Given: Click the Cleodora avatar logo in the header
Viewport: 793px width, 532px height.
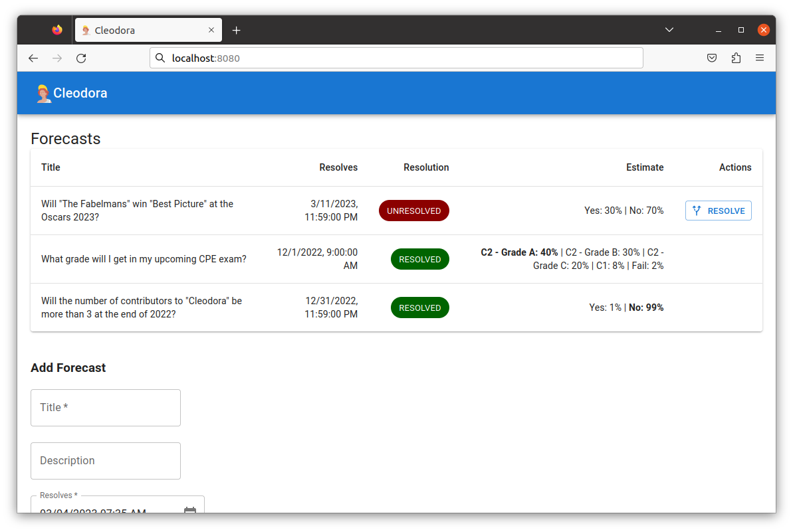Looking at the screenshot, I should pyautogui.click(x=43, y=94).
